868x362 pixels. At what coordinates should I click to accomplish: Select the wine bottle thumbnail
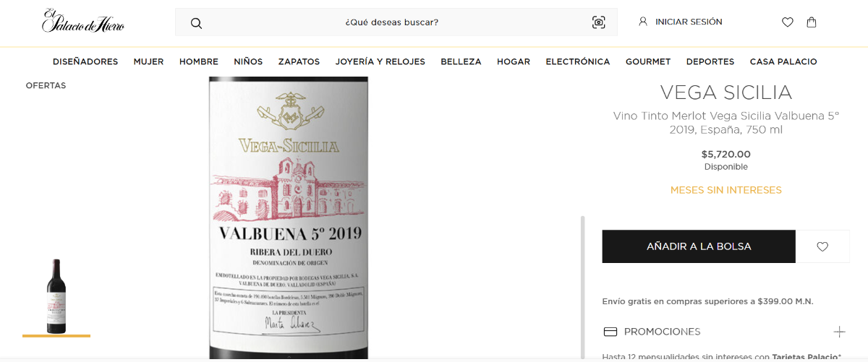tap(56, 296)
